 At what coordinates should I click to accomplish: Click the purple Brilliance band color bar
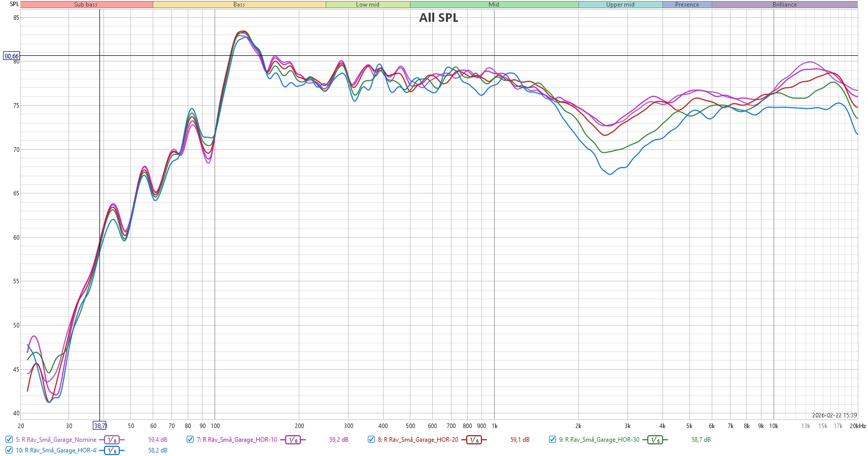(x=784, y=5)
